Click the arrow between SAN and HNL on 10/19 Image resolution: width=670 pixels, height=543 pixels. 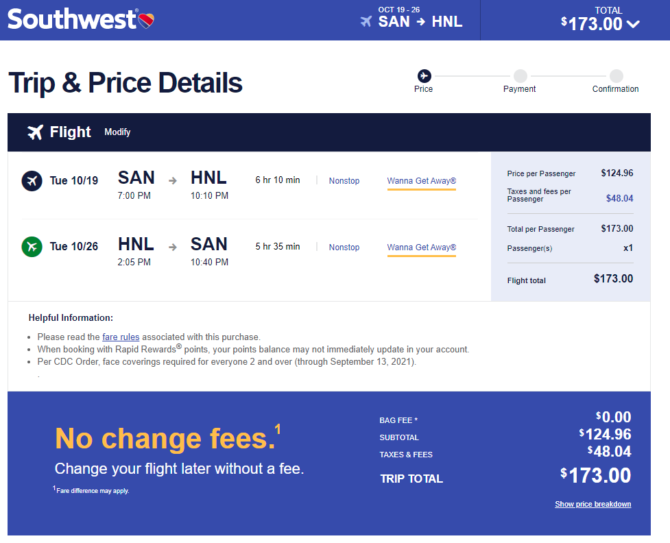pyautogui.click(x=173, y=181)
